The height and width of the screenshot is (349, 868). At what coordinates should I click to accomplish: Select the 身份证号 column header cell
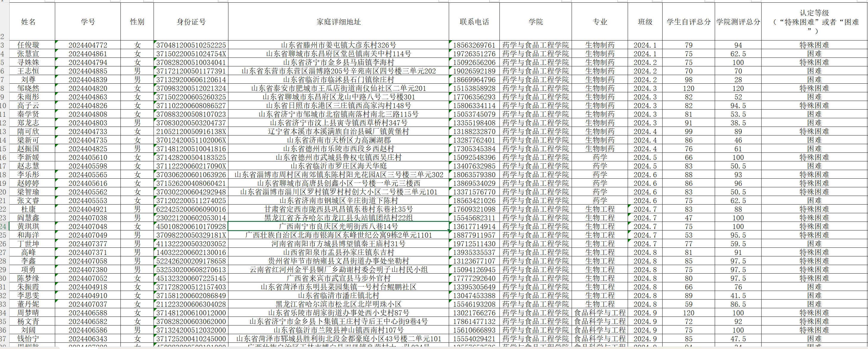[x=191, y=22]
